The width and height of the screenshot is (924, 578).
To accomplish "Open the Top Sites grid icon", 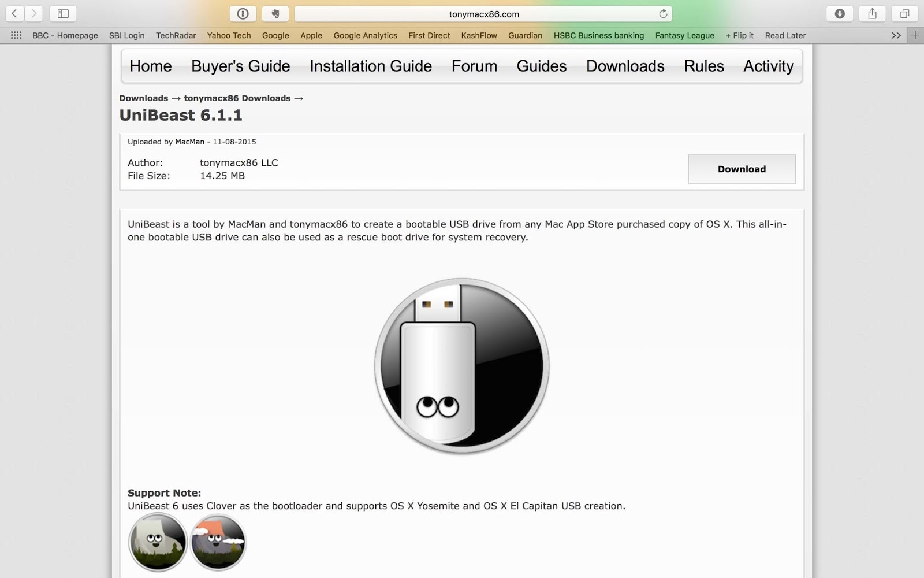I will (x=16, y=35).
